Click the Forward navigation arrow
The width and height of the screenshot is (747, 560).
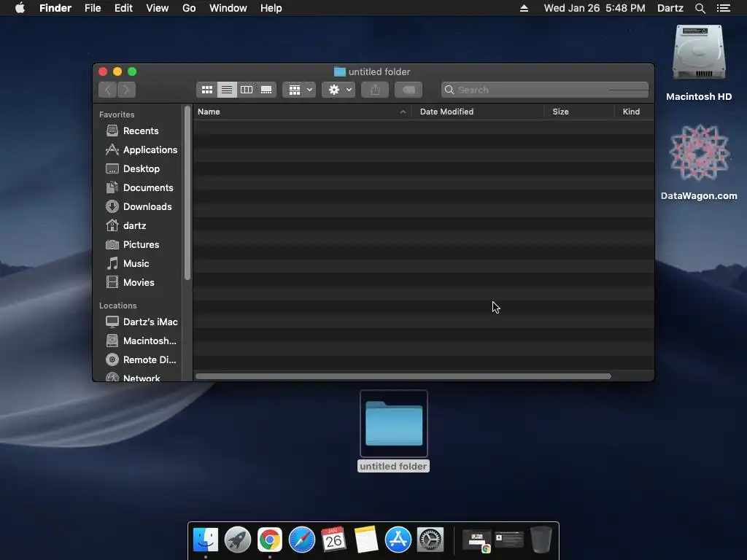point(127,90)
